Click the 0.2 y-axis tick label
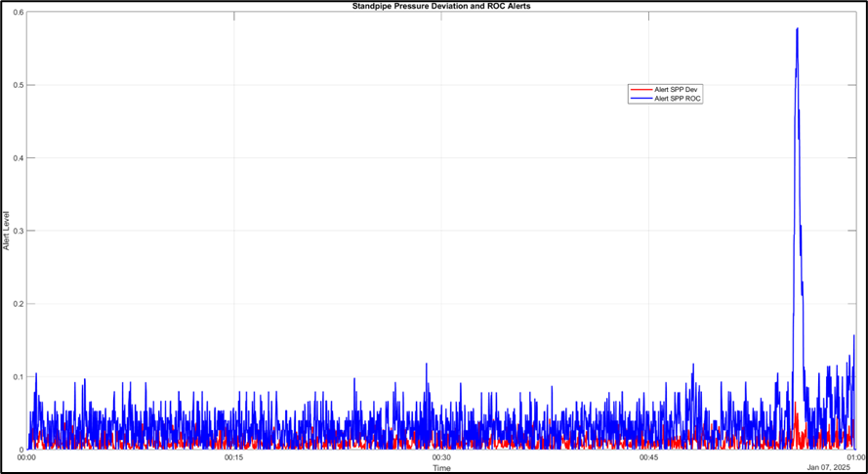This screenshot has height=474, width=868. 18,303
